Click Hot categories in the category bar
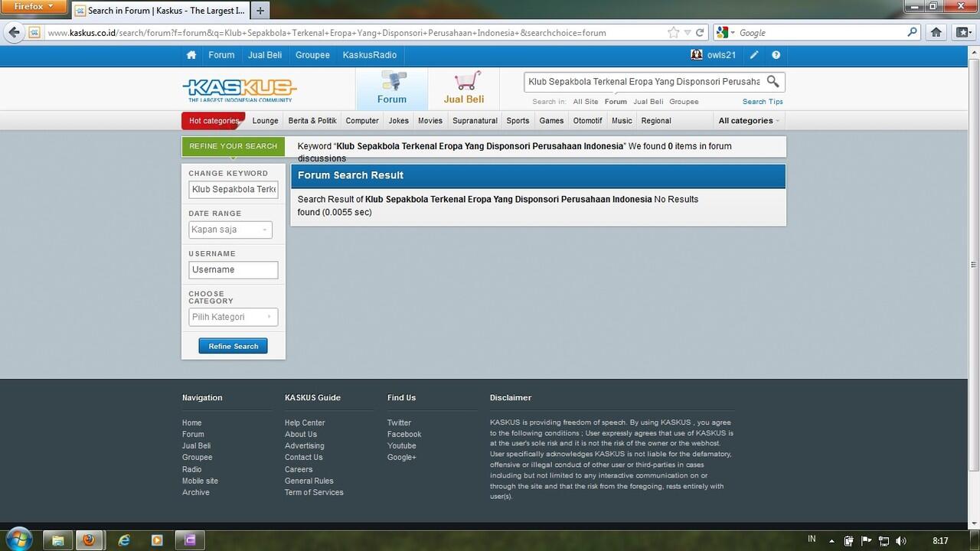The width and height of the screenshot is (980, 551). [x=214, y=120]
